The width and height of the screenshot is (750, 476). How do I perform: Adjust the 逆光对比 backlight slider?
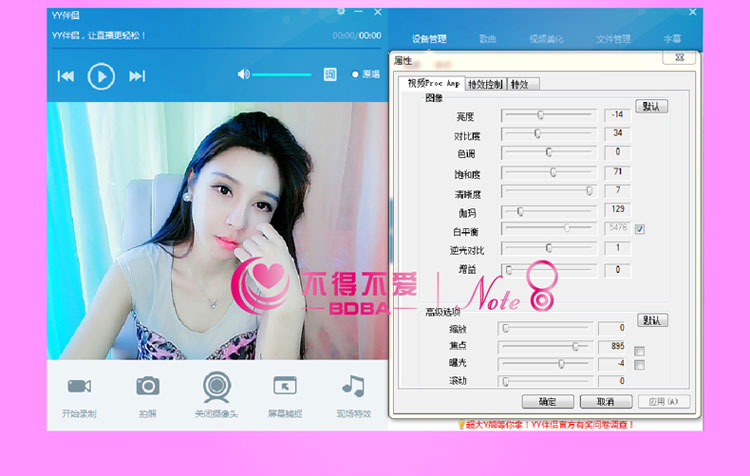[549, 248]
